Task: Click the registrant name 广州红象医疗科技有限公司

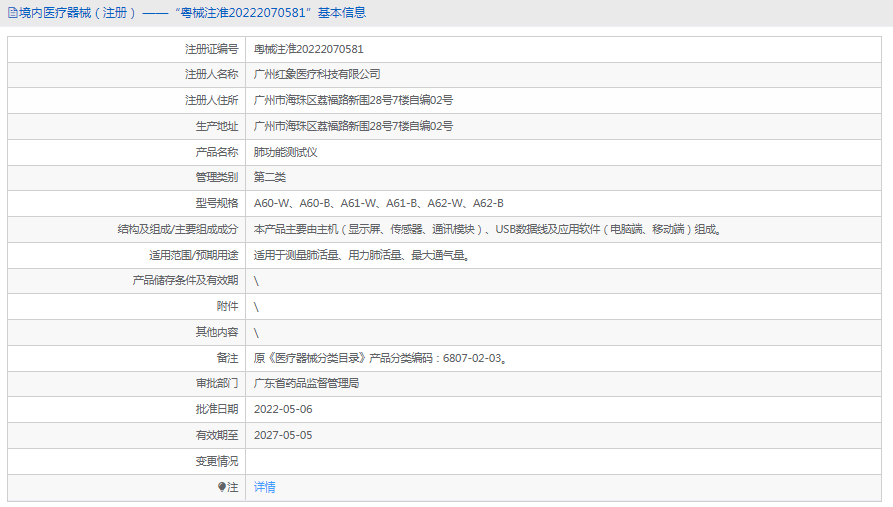Action: (317, 74)
